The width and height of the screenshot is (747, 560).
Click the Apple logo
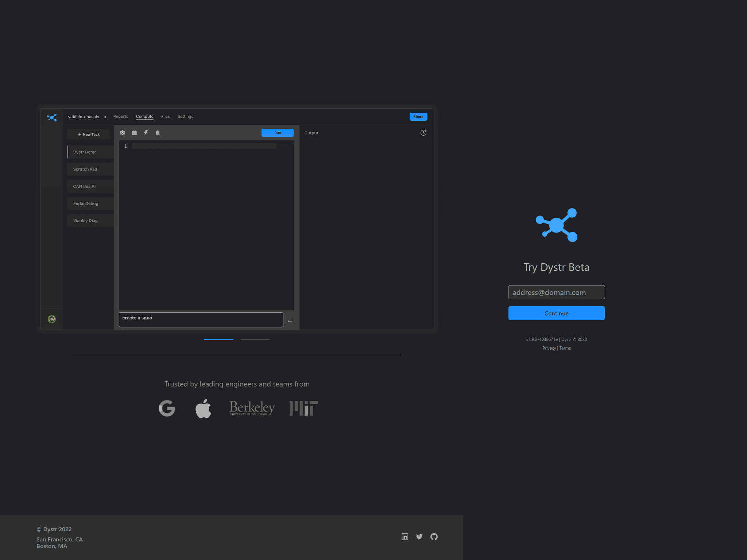204,408
